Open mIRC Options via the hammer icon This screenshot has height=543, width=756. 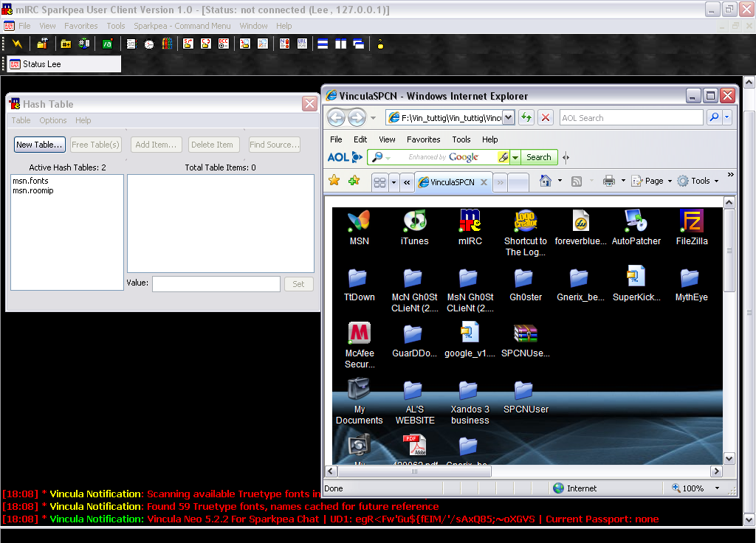tap(42, 44)
